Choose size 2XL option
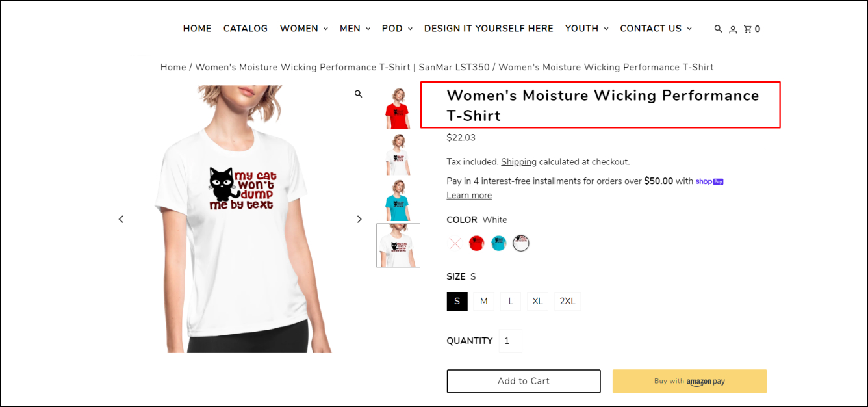Screen dimensions: 868x407 (x=568, y=301)
